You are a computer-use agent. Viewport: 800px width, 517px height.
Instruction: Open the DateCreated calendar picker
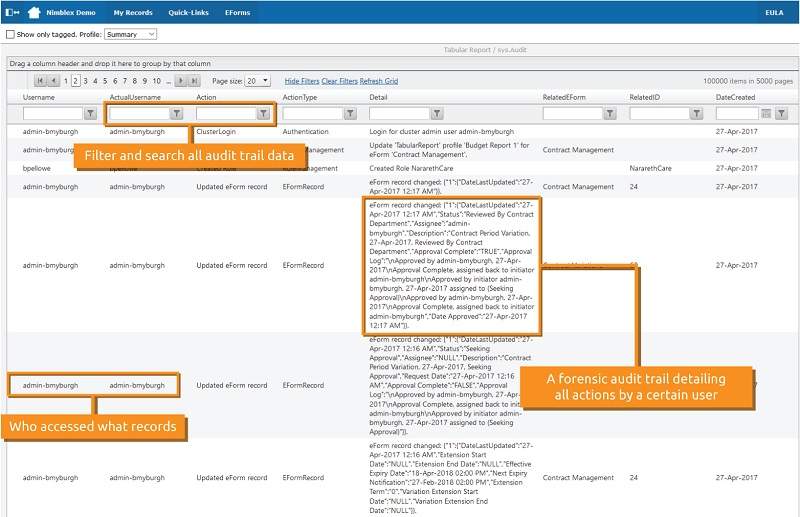pos(766,113)
